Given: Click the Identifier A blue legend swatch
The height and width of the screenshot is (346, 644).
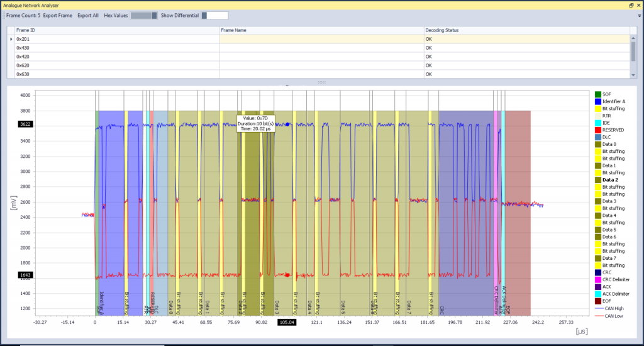Looking at the screenshot, I should point(597,101).
